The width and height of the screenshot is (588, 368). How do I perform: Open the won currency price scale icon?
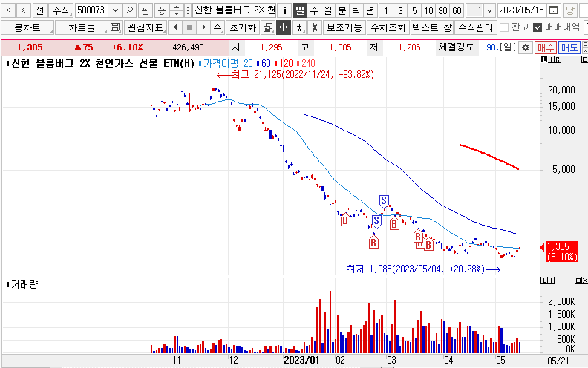[299, 27]
